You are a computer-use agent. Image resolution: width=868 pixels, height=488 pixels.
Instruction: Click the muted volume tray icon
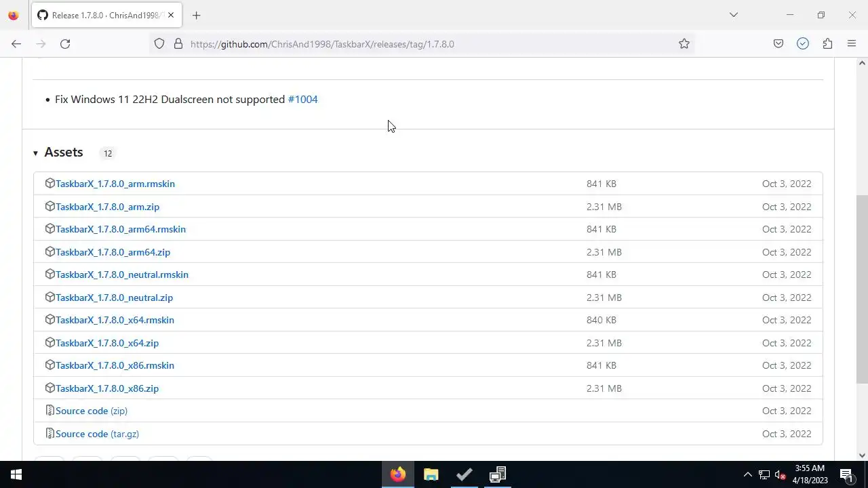[x=781, y=474]
